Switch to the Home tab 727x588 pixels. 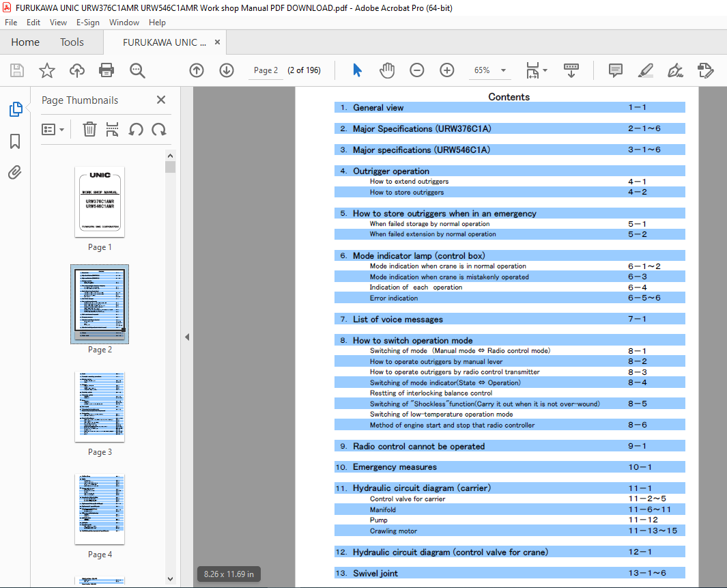(x=25, y=42)
